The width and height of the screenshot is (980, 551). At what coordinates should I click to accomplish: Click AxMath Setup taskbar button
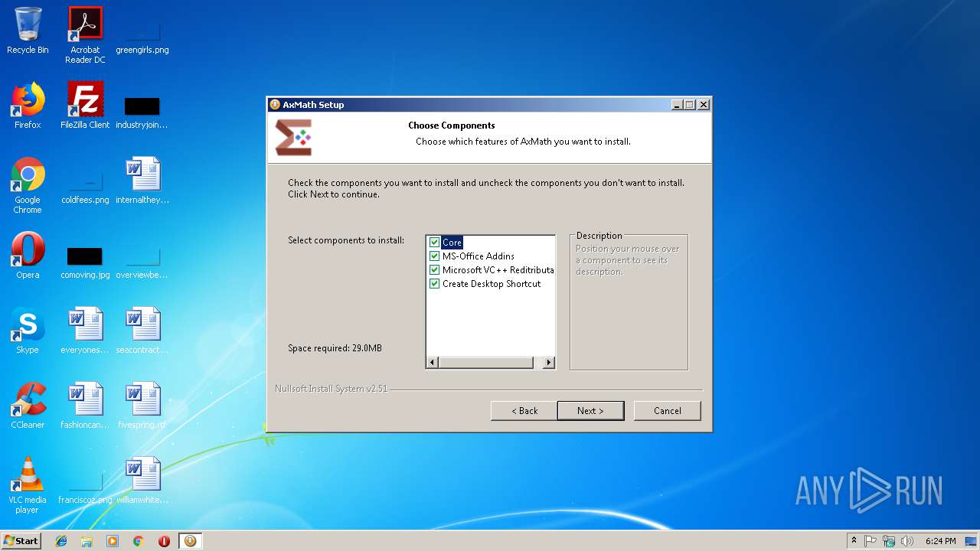coord(190,541)
